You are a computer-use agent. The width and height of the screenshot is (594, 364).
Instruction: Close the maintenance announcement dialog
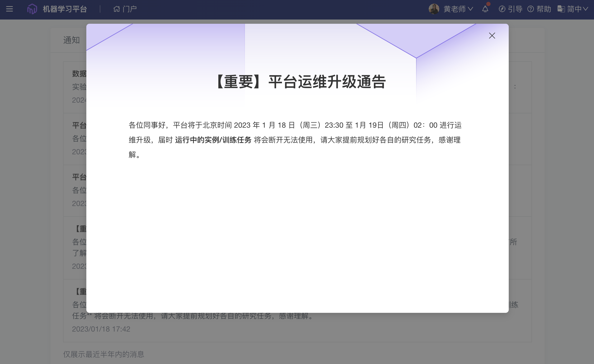click(x=492, y=36)
